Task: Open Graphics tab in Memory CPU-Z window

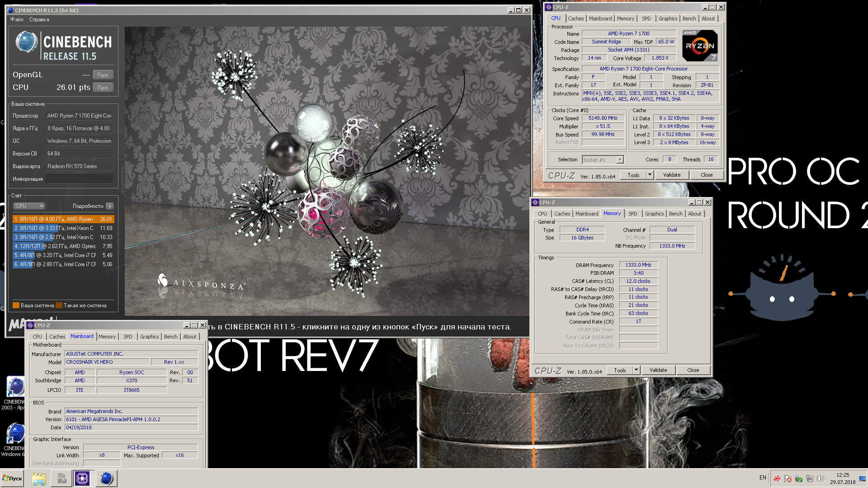Action: click(x=654, y=214)
